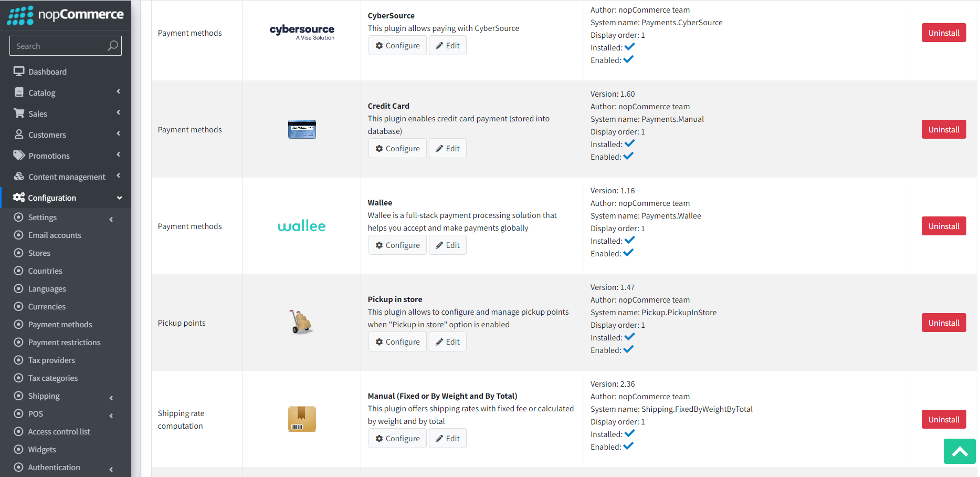This screenshot has width=980, height=477.
Task: Select the Catalog book icon in sidebar
Action: tap(19, 92)
